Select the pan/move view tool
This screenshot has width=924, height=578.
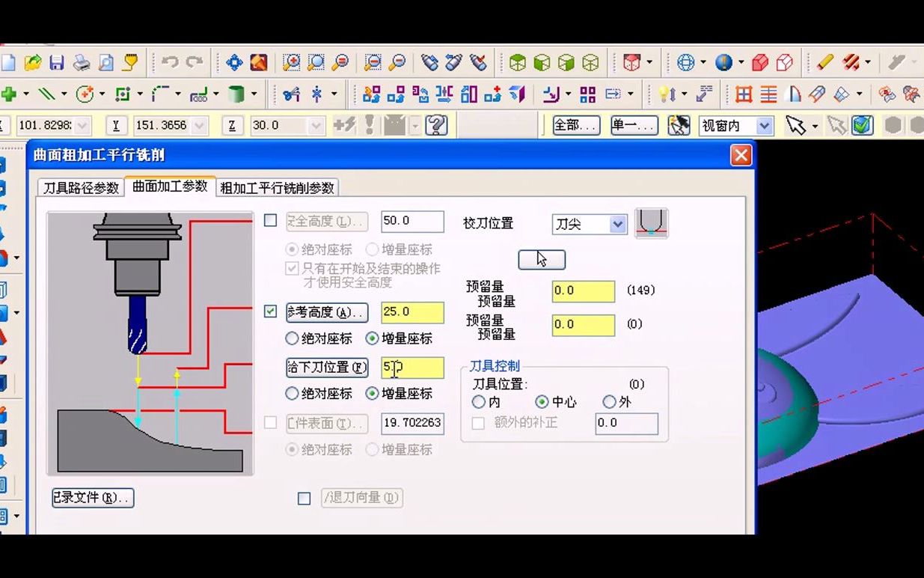tap(234, 63)
